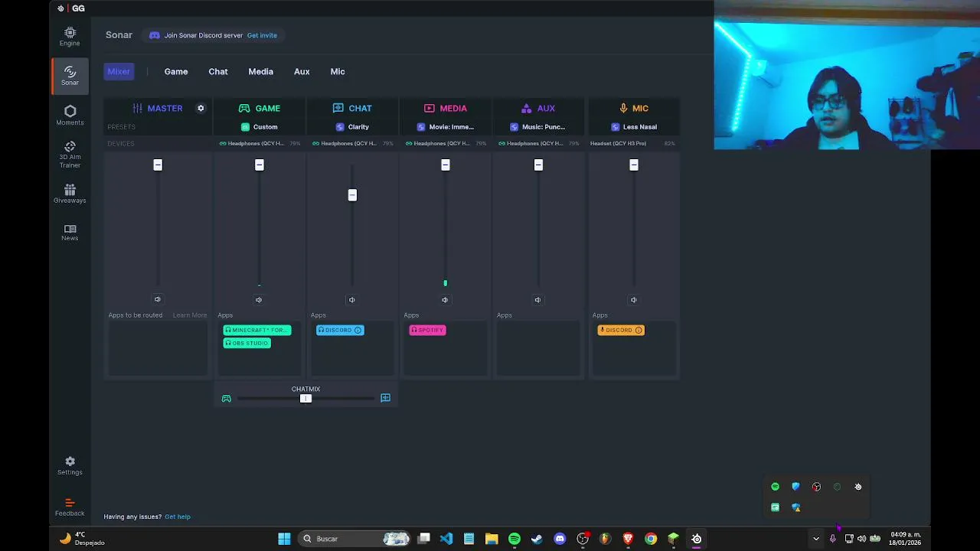Click the Mic volume slider handle
The width and height of the screenshot is (980, 551).
point(633,165)
